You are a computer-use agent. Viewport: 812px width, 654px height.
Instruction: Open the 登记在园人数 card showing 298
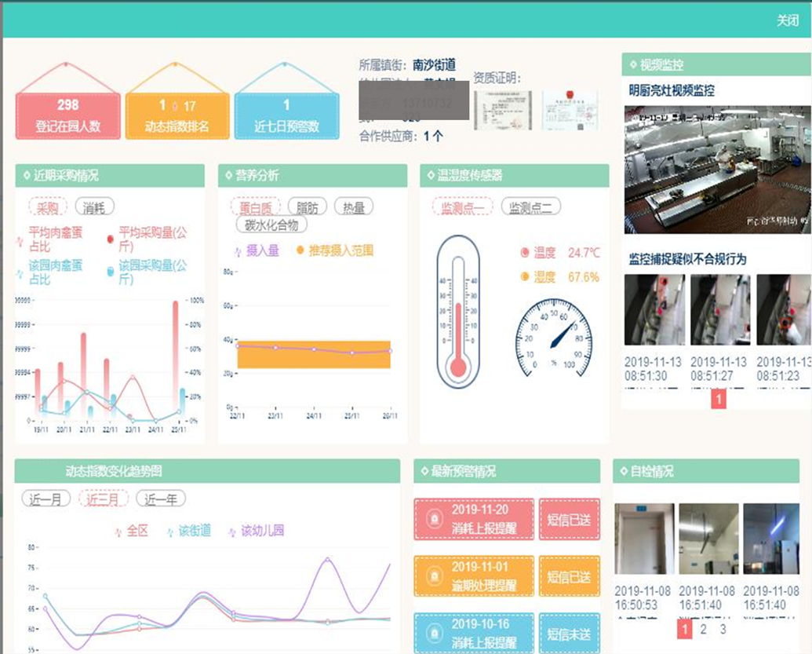coord(67,115)
